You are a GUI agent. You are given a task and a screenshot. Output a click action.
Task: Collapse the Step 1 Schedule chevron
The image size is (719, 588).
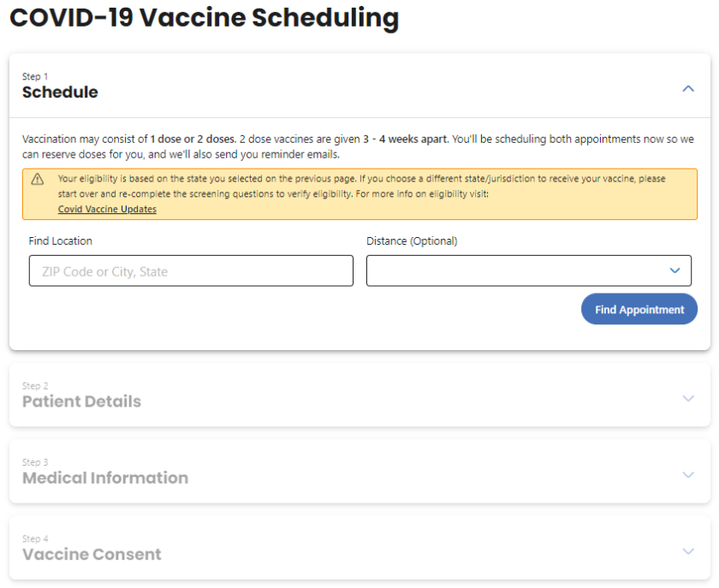coord(687,88)
